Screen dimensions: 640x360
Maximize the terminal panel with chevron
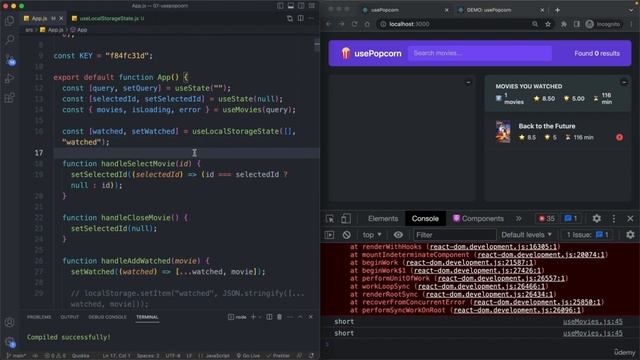click(300, 317)
